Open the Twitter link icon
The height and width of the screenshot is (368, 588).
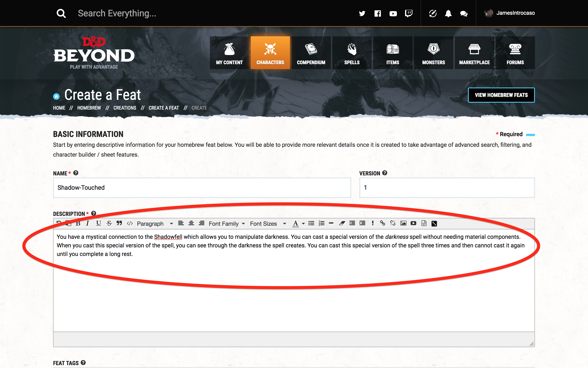click(x=362, y=13)
